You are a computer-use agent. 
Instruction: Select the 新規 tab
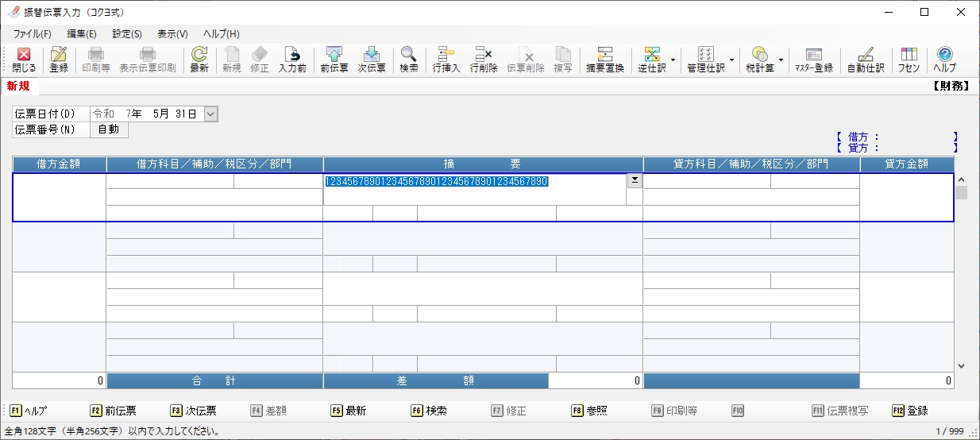[x=18, y=87]
